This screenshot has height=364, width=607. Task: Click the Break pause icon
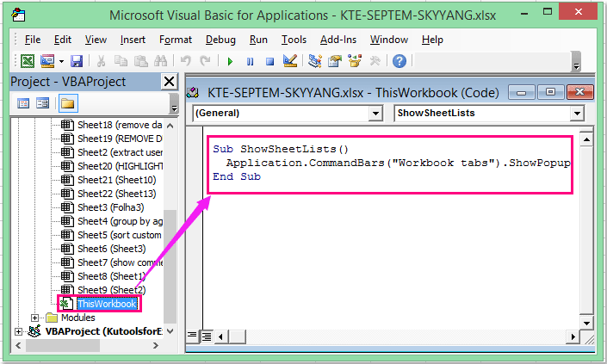(250, 61)
